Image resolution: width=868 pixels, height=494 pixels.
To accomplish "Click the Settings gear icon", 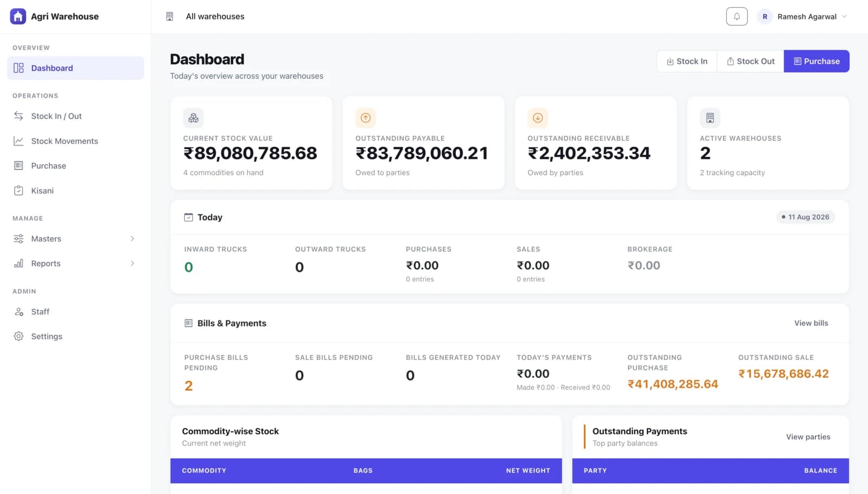I will pos(18,337).
